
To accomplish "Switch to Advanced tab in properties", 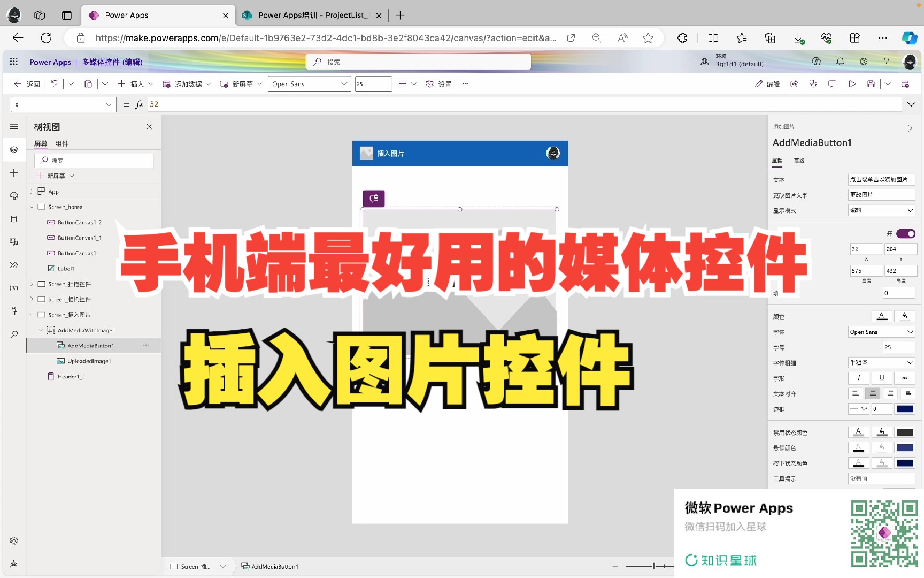I will pyautogui.click(x=799, y=161).
